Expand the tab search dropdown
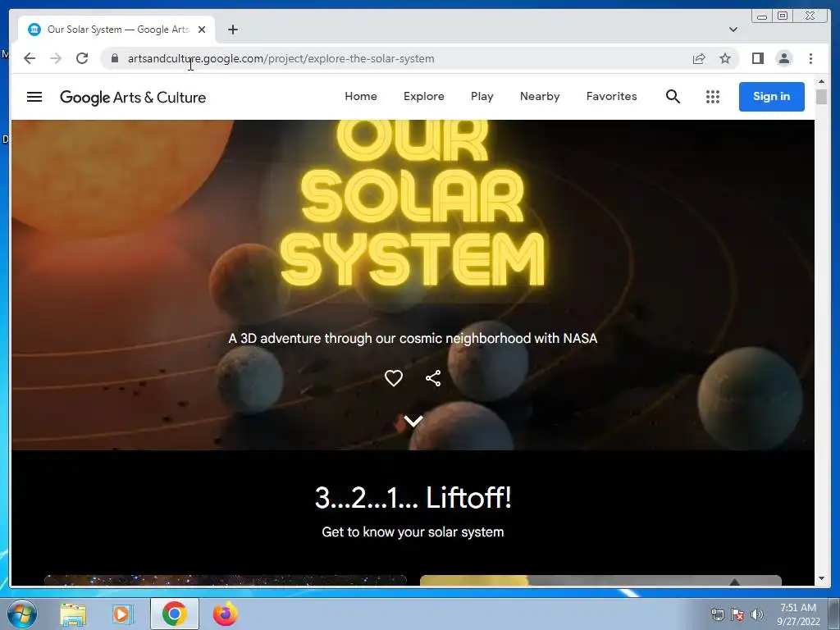The width and height of the screenshot is (840, 630). [733, 30]
